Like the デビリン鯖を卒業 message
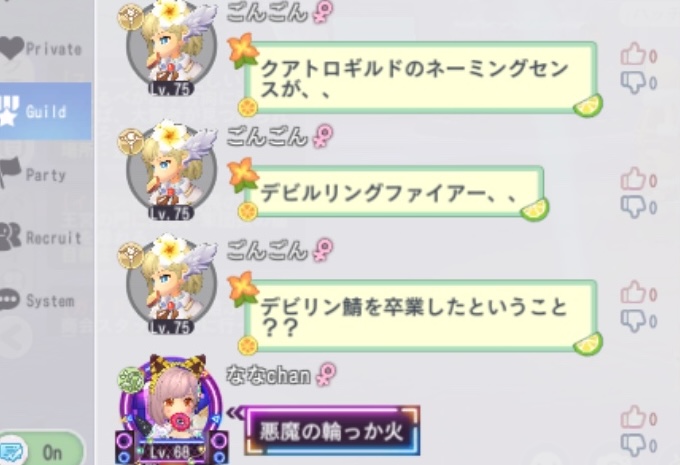680x465 pixels. coord(633,292)
